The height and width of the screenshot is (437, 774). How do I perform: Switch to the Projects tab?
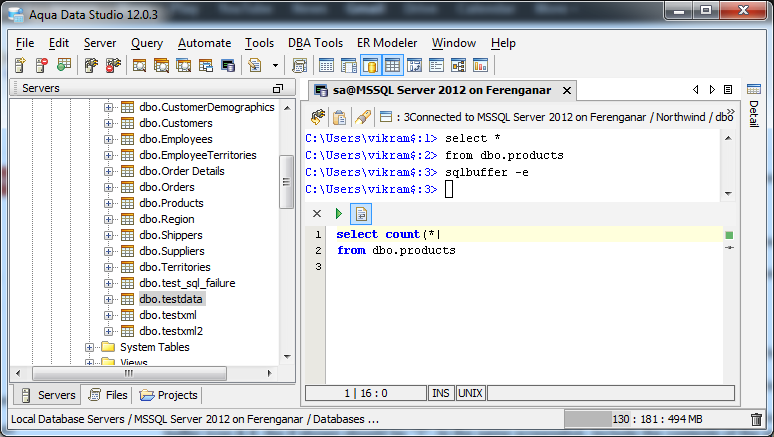pyautogui.click(x=168, y=395)
